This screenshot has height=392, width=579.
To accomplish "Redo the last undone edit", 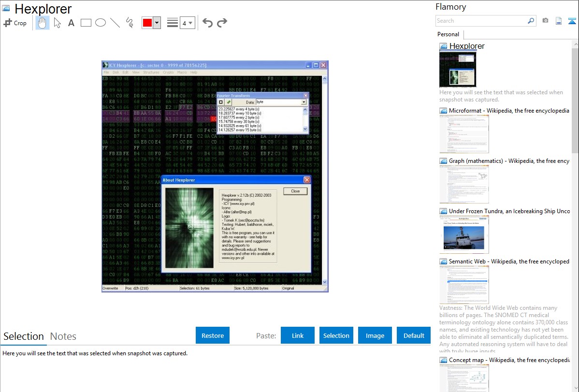I will (222, 23).
